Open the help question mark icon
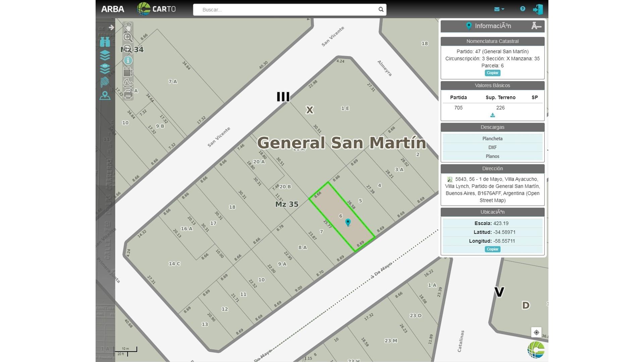The image size is (644, 362). coord(523,9)
